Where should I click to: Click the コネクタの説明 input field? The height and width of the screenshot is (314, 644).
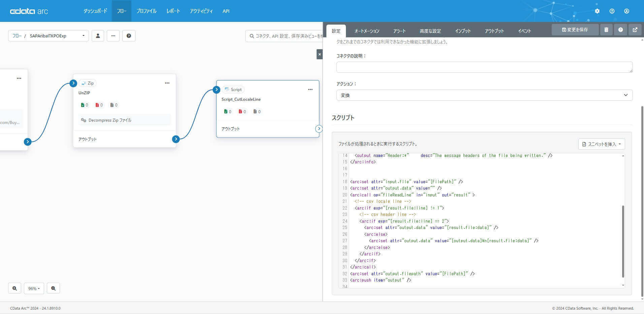click(x=484, y=67)
